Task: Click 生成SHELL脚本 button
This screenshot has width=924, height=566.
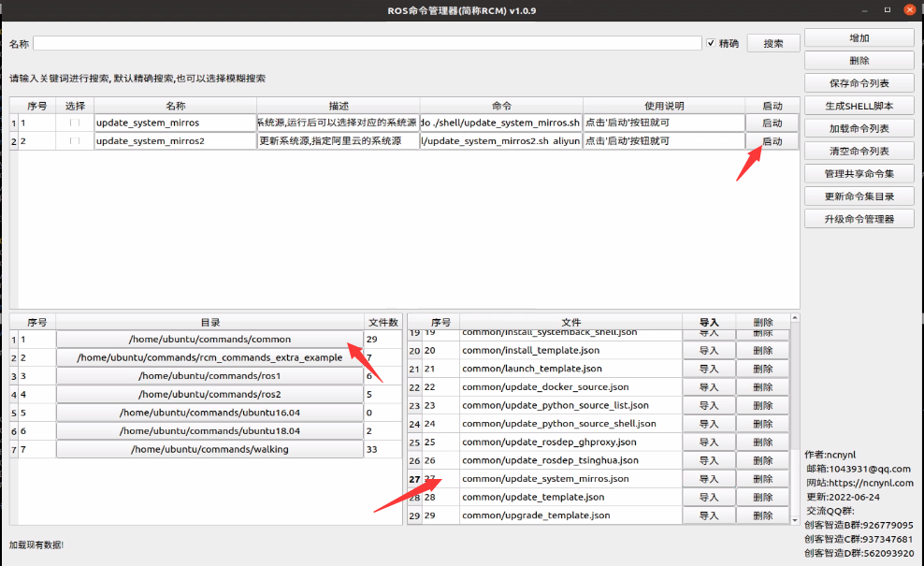Action: [859, 106]
